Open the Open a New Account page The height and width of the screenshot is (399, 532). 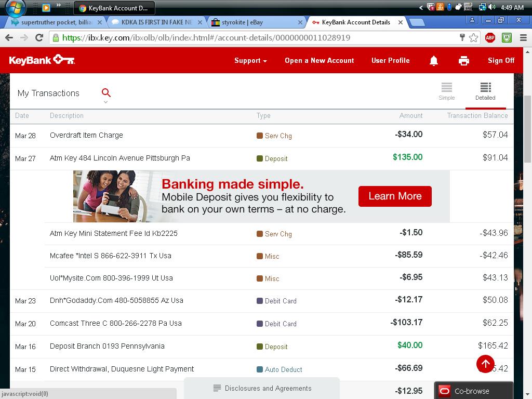point(320,61)
